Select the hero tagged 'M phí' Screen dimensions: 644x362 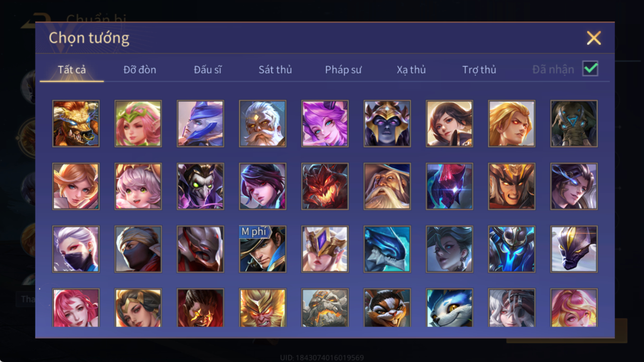point(263,249)
